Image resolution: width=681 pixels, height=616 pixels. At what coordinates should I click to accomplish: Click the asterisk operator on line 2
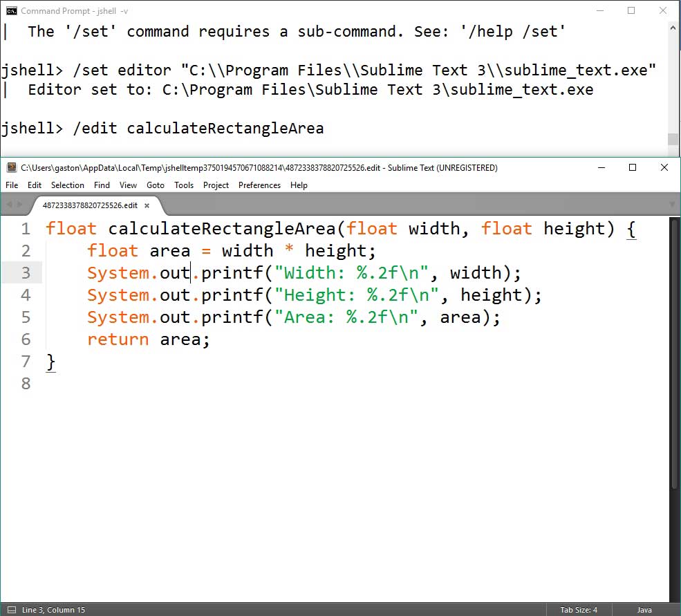(x=289, y=250)
